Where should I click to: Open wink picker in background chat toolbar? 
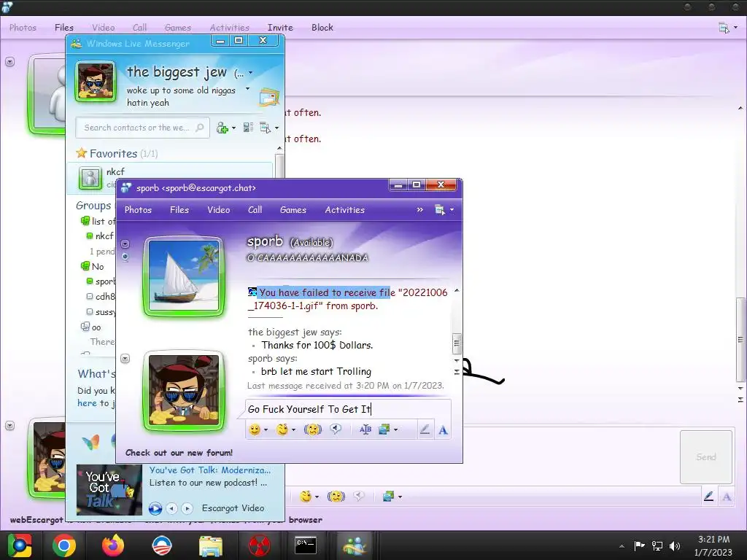pos(306,497)
